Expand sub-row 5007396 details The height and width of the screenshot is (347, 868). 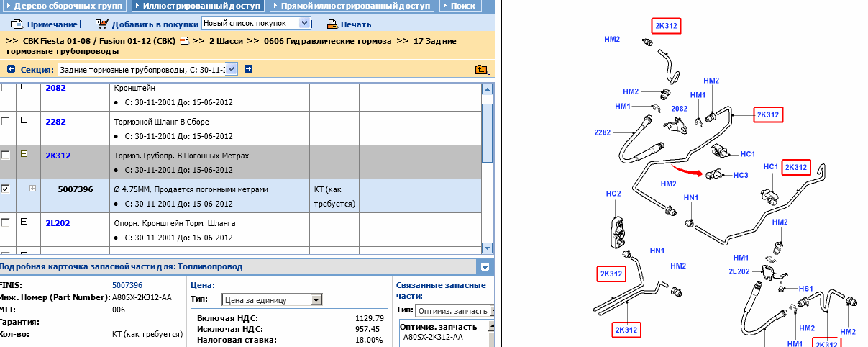pyautogui.click(x=32, y=188)
